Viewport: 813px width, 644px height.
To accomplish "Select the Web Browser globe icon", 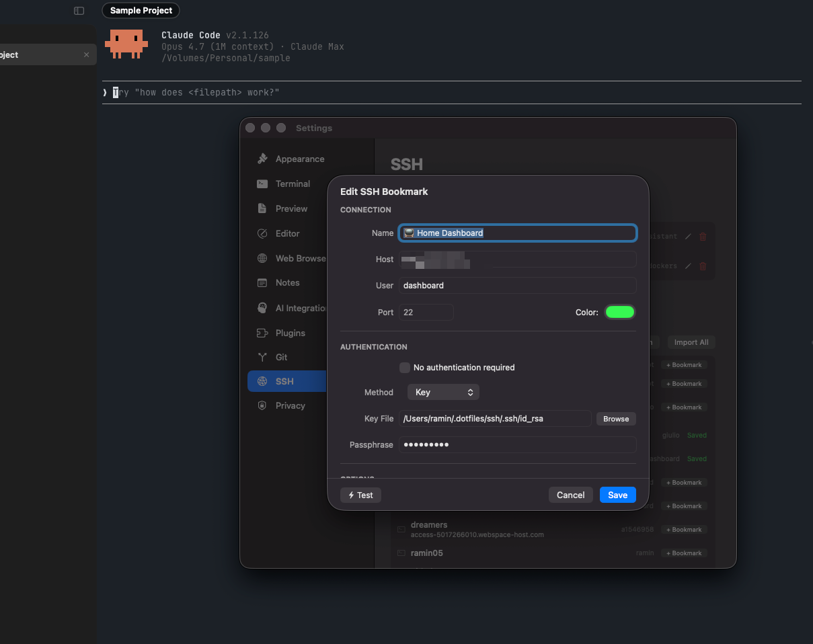I will coord(262,258).
